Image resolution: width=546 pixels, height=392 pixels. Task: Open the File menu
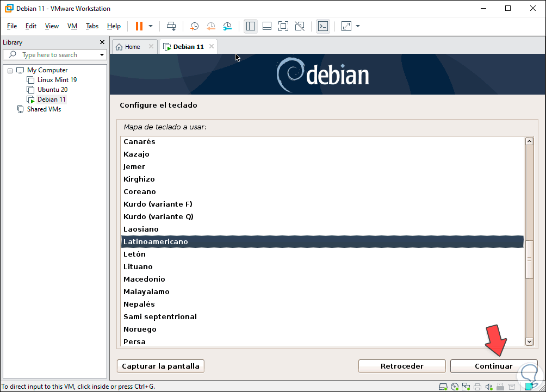coord(12,26)
